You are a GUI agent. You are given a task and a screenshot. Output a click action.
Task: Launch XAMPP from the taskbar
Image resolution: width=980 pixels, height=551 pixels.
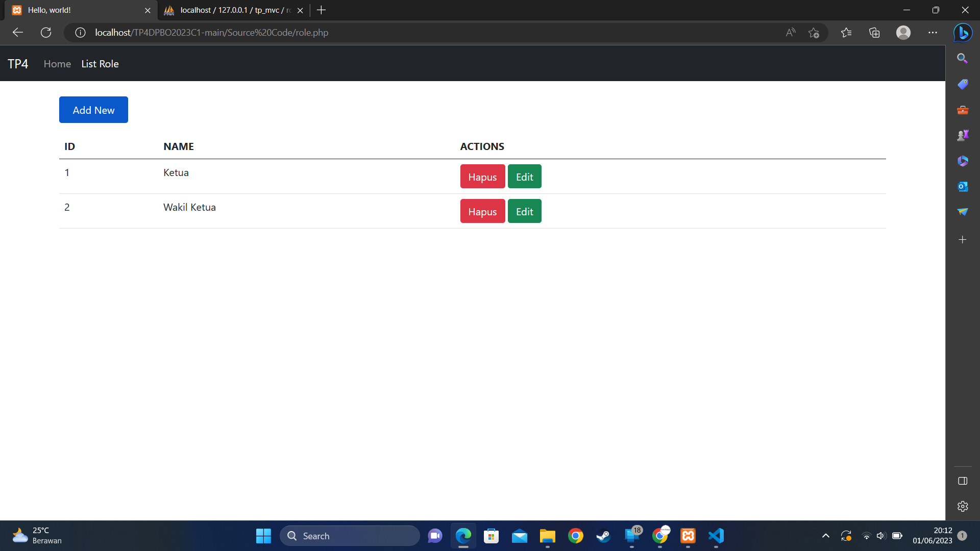(688, 536)
